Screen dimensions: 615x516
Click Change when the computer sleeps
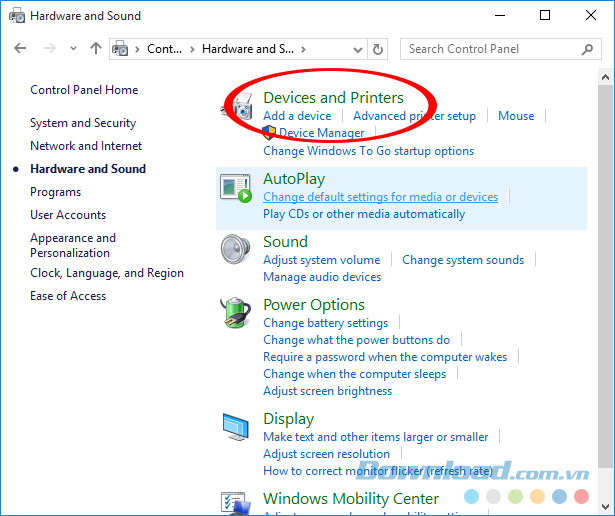pos(355,374)
